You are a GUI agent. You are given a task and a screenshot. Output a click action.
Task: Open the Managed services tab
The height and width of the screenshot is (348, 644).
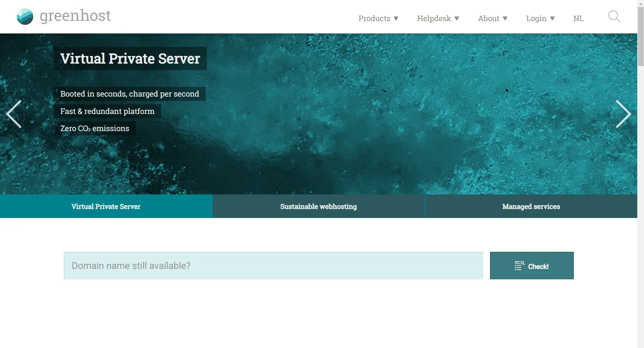(531, 207)
